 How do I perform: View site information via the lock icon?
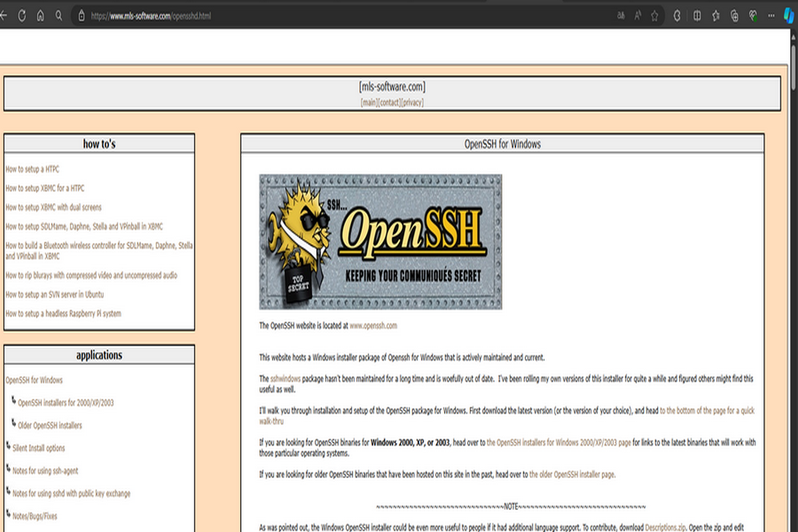(81, 15)
